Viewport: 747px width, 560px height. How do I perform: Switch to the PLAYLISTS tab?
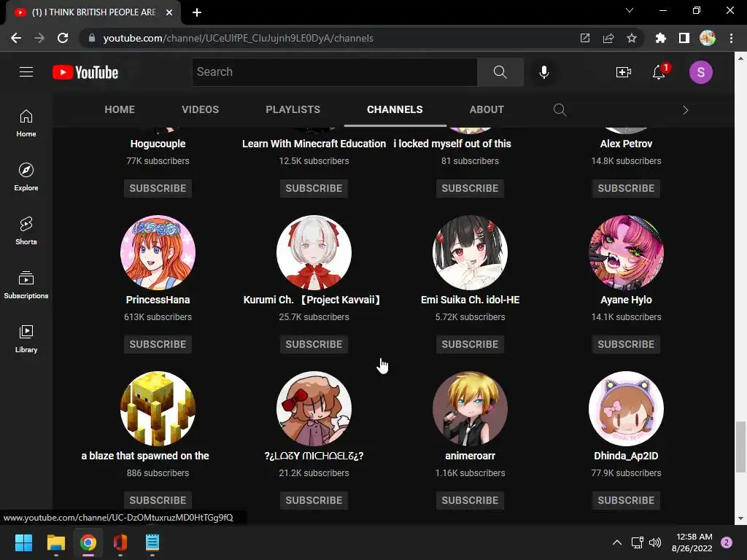[x=293, y=109]
